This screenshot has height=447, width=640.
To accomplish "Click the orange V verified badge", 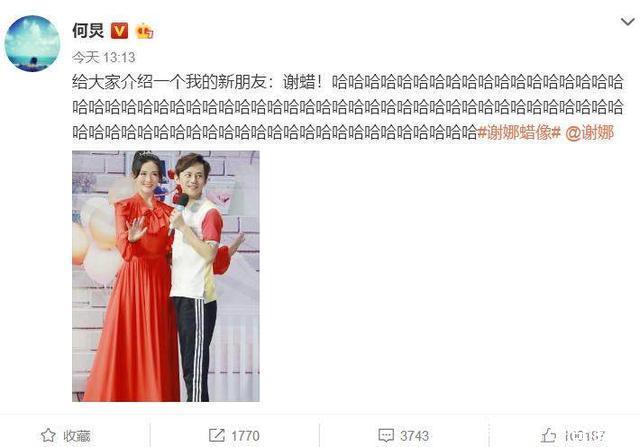I will (x=119, y=31).
